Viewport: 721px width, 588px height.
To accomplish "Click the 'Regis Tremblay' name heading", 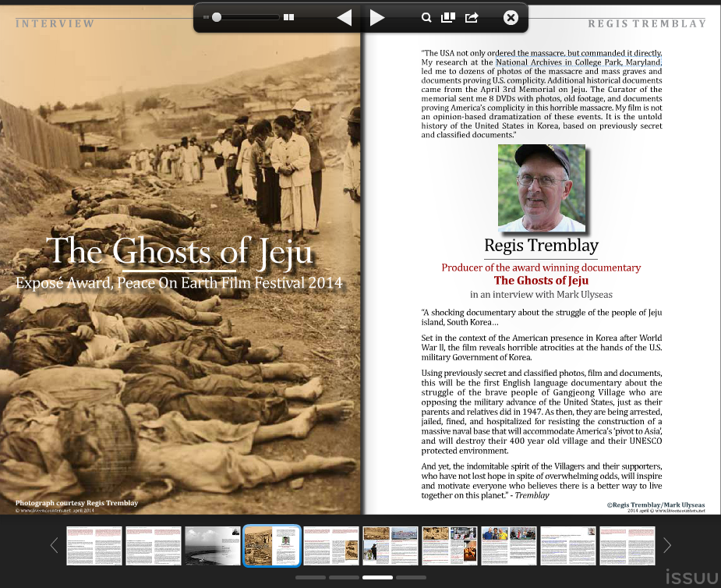I will [541, 246].
